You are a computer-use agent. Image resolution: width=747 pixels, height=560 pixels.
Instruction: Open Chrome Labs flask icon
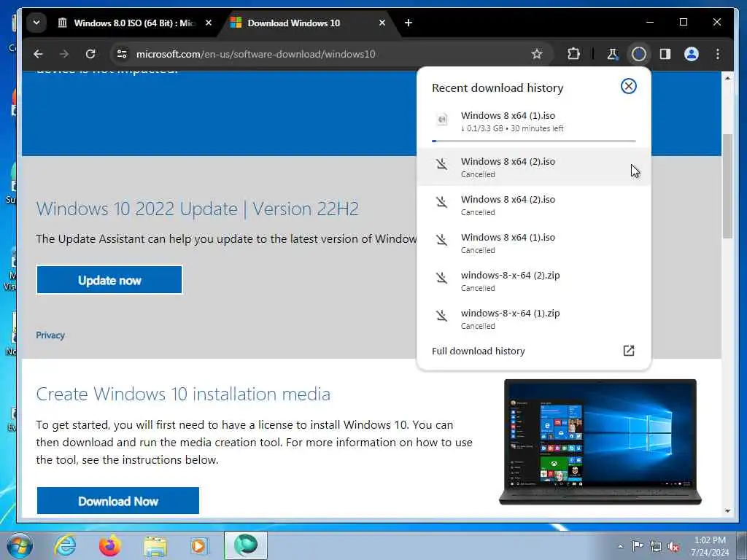[x=613, y=54]
